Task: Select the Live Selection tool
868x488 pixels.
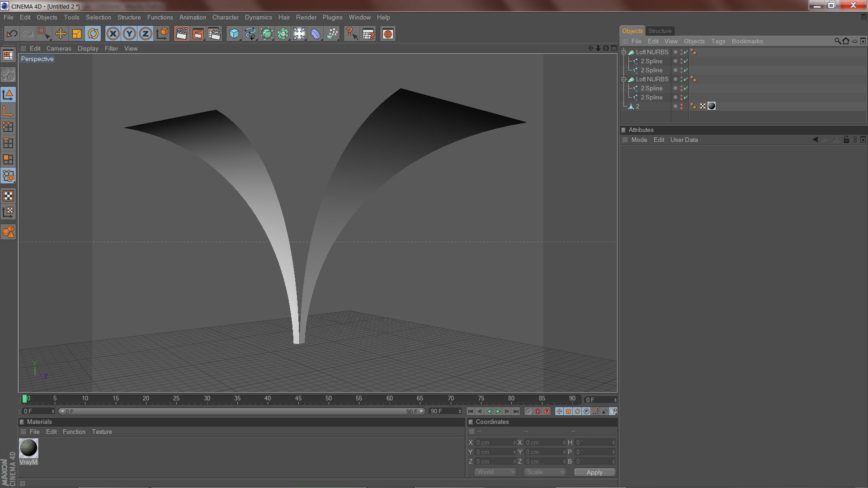Action: [44, 34]
